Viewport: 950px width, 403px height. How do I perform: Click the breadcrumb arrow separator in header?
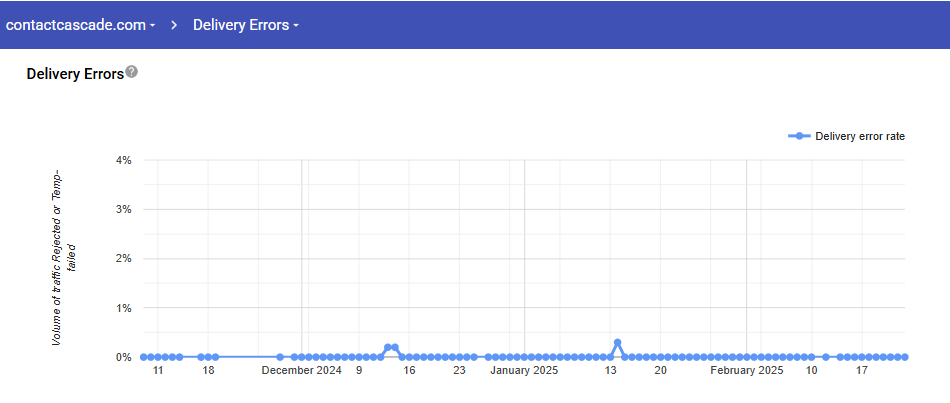tap(174, 25)
